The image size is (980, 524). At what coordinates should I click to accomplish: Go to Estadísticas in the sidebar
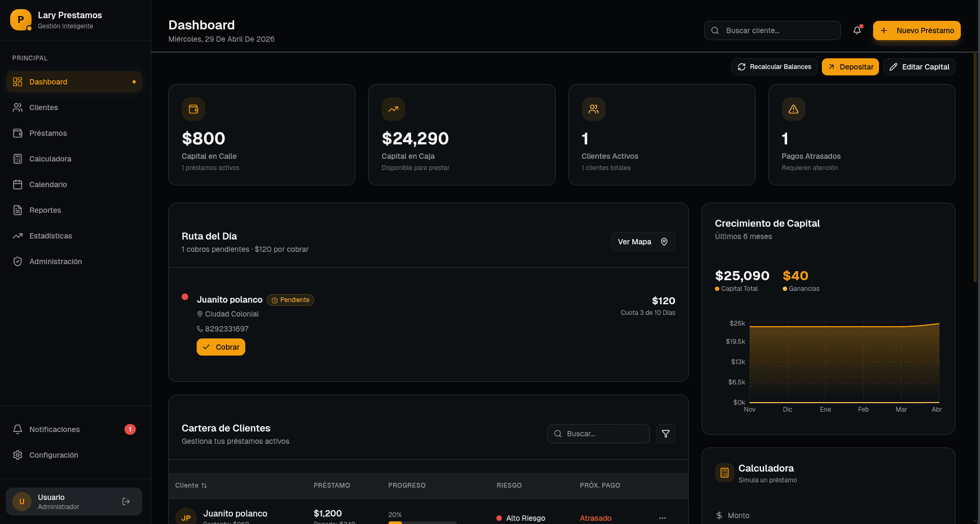click(x=50, y=236)
